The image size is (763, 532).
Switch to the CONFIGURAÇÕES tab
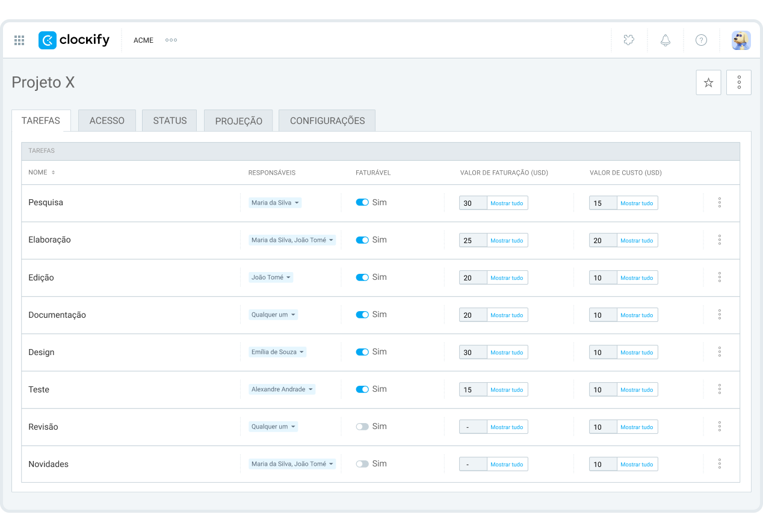tap(327, 121)
